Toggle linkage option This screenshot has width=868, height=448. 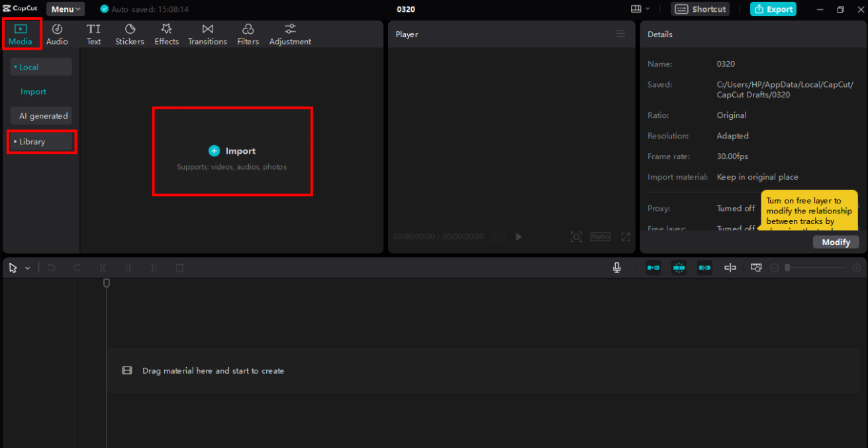pos(704,268)
